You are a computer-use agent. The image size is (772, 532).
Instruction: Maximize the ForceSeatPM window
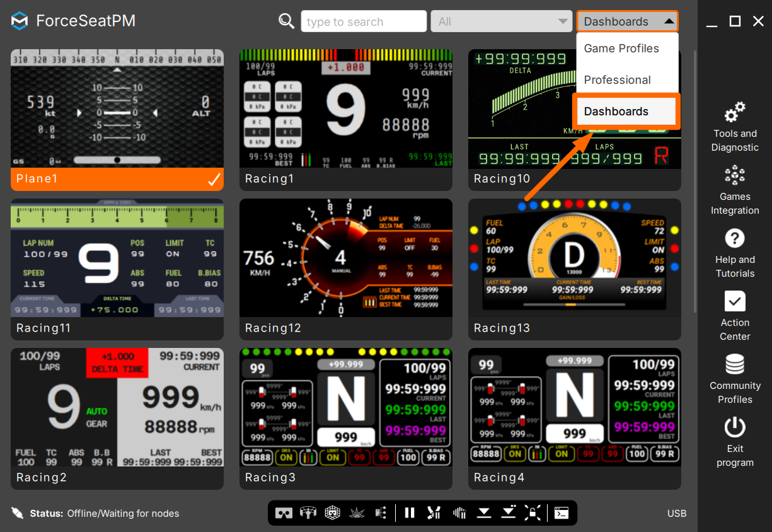tap(735, 21)
